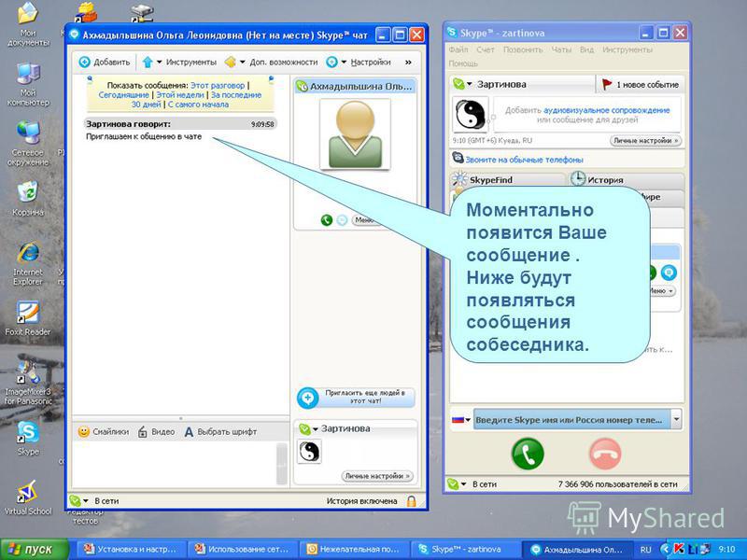Open Доп. возможности dropdown in chat toolbar
Screen dimensions: 747x560
pos(271,62)
